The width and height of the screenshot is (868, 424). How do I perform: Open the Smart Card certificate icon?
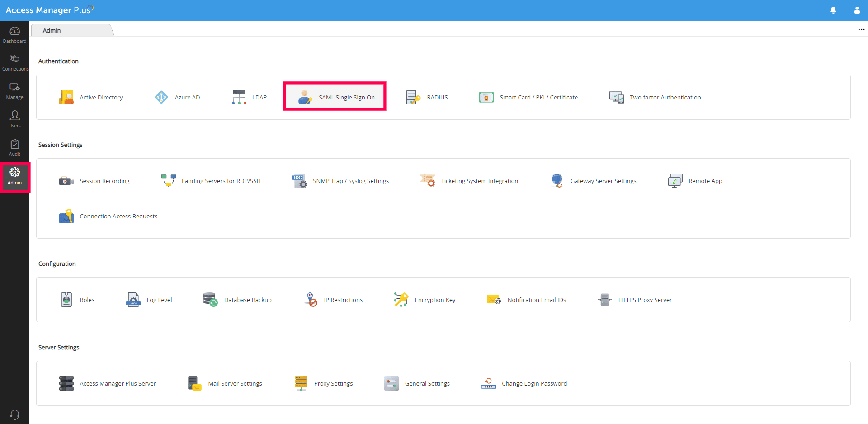[486, 97]
